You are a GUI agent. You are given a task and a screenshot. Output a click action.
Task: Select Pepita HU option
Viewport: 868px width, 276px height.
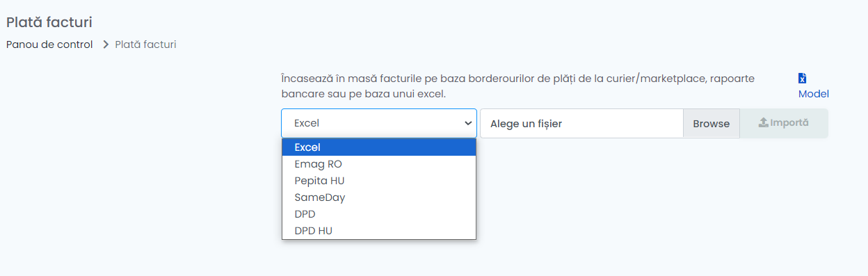click(379, 181)
